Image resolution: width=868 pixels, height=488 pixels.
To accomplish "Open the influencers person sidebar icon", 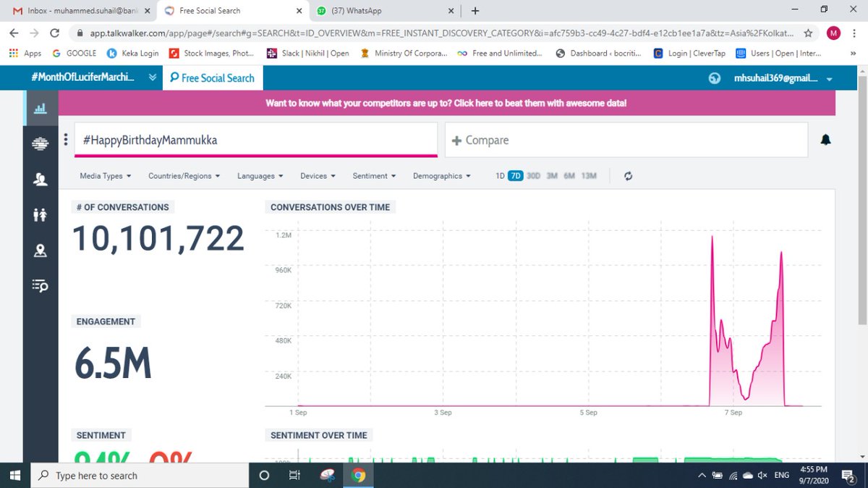I will pyautogui.click(x=40, y=180).
